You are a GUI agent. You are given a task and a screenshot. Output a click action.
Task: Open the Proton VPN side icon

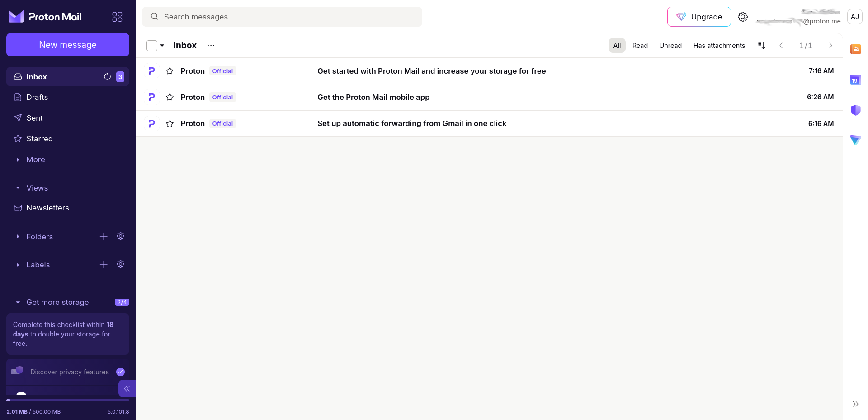855,140
